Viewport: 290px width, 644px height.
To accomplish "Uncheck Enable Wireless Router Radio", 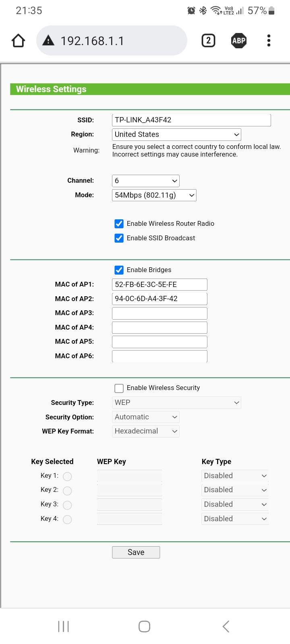I will pos(119,224).
